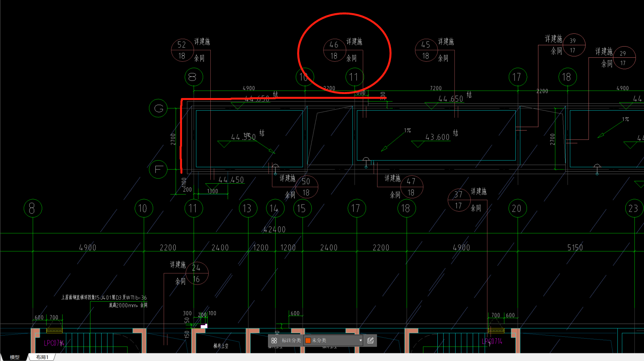The width and height of the screenshot is (644, 361).
Task: Click the right magenta LPC0714 window label
Action: [492, 341]
